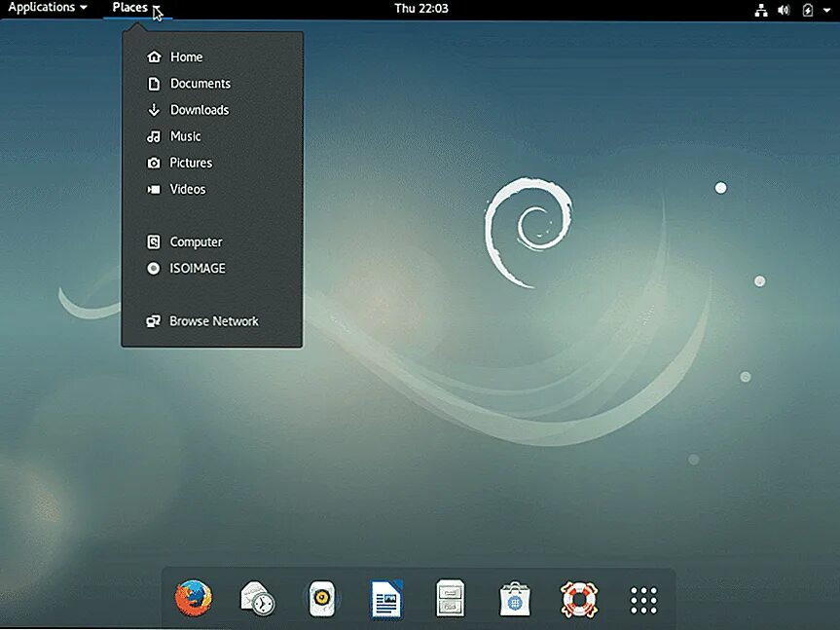The width and height of the screenshot is (840, 630).
Task: Open the Help lifebuoy icon in the dock
Action: pos(578,599)
